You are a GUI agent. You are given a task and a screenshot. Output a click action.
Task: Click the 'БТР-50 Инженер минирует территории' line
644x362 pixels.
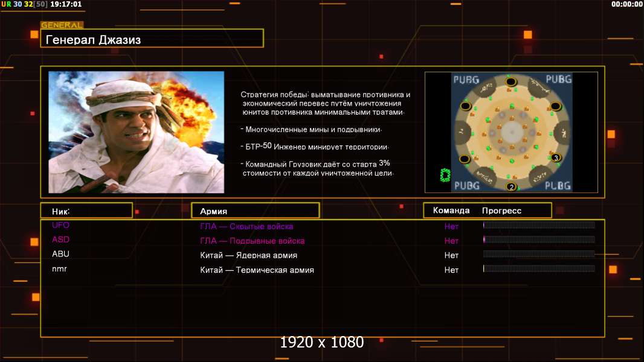coord(315,146)
